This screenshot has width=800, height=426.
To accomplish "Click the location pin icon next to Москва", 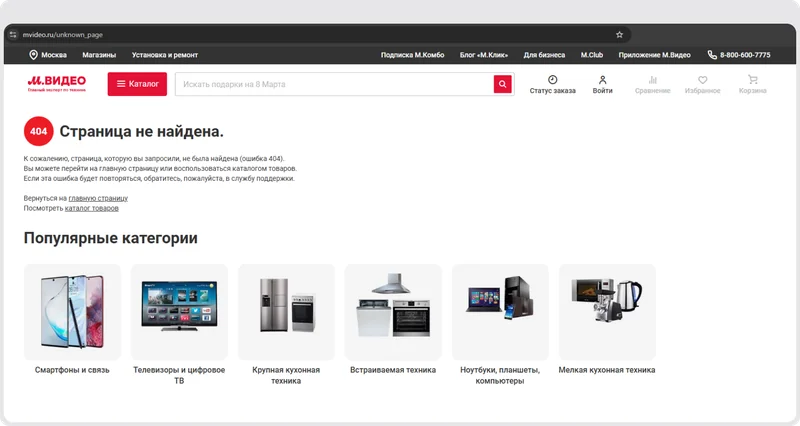I will (33, 55).
